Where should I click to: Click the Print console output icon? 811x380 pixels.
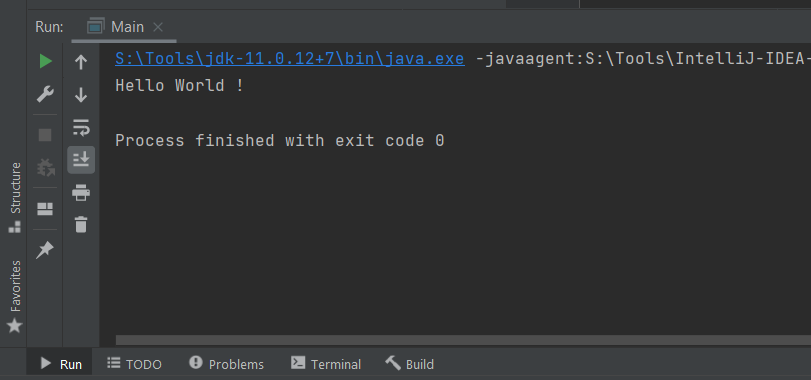coord(81,192)
